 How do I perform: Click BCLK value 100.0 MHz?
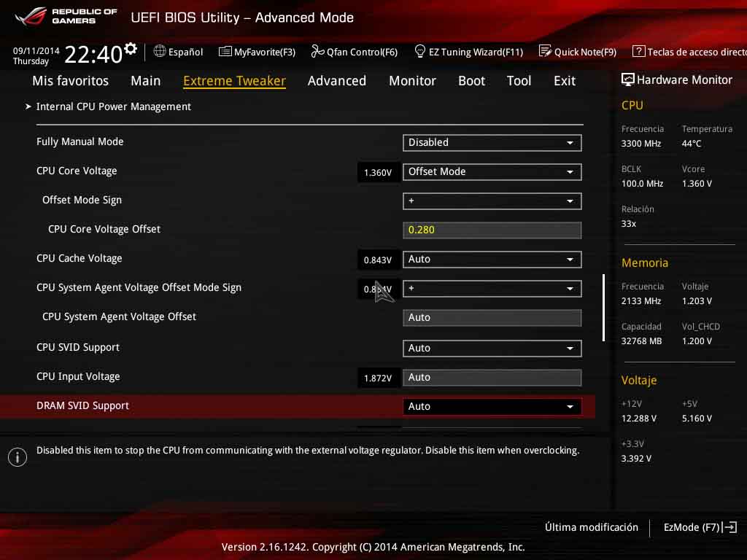(642, 183)
